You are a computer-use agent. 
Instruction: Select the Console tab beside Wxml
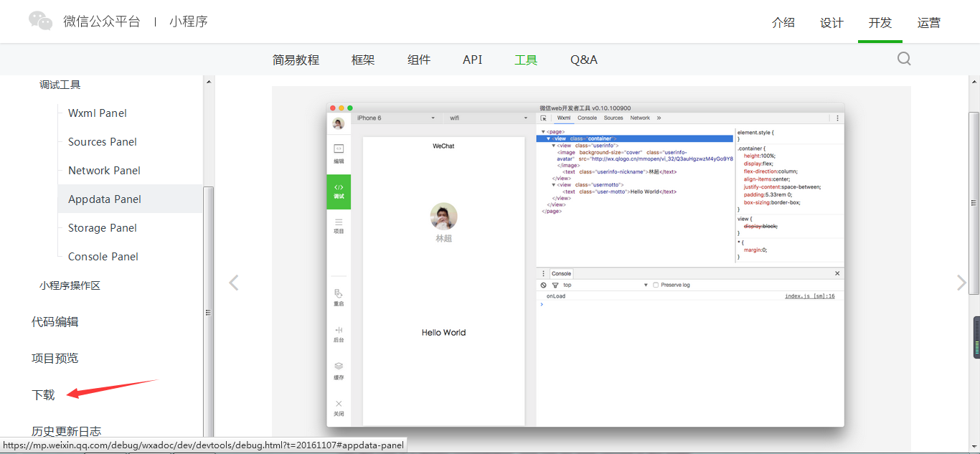(x=587, y=118)
